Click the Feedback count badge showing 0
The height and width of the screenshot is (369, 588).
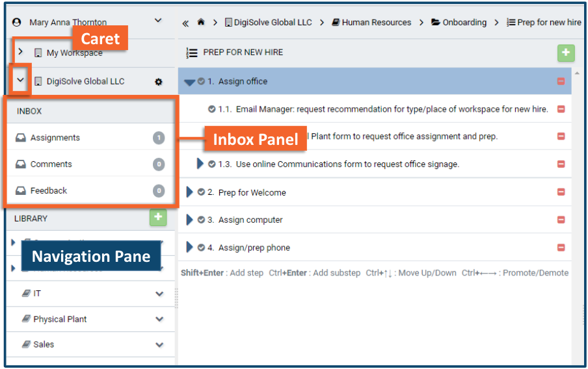pos(159,191)
